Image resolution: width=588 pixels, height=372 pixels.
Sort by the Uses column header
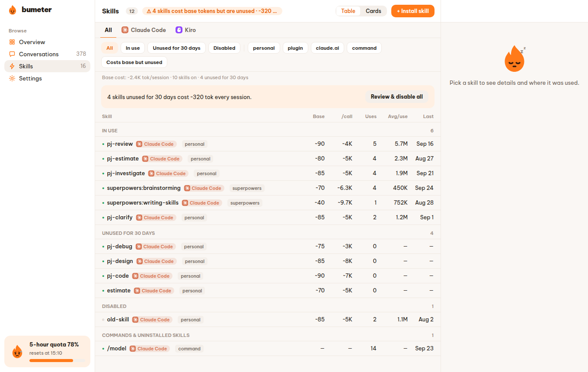pyautogui.click(x=371, y=116)
